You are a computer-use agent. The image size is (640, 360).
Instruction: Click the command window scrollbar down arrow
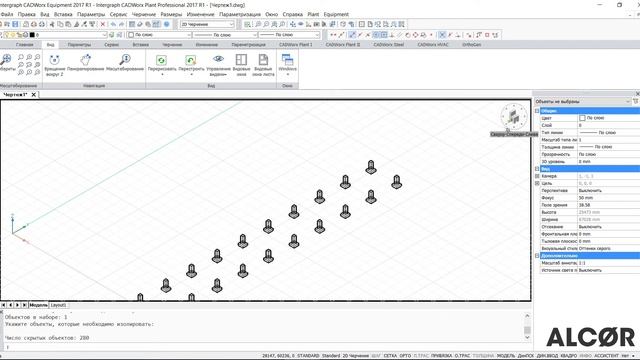[x=527, y=337]
